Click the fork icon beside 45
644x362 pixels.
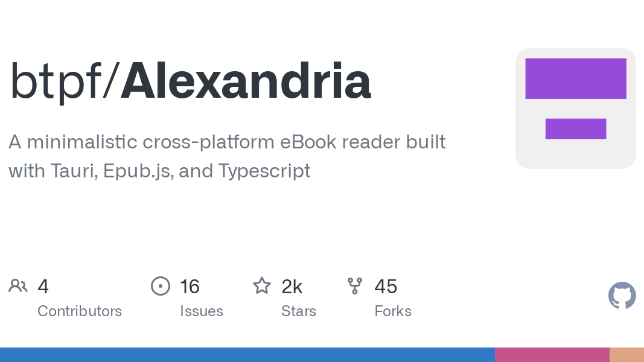355,286
